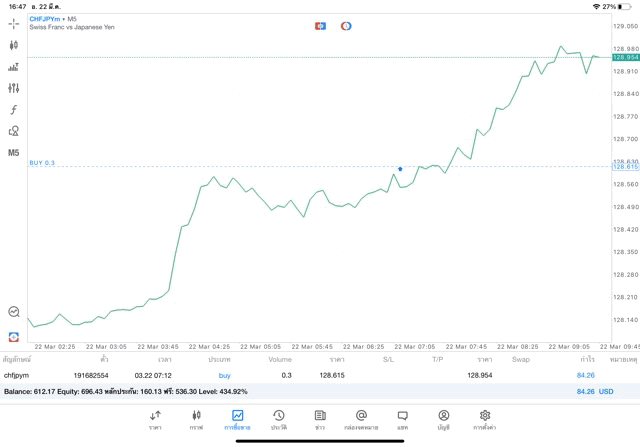Switch to the ราคา quotes tab
Image resolution: width=640 pixels, height=447 pixels.
155,419
